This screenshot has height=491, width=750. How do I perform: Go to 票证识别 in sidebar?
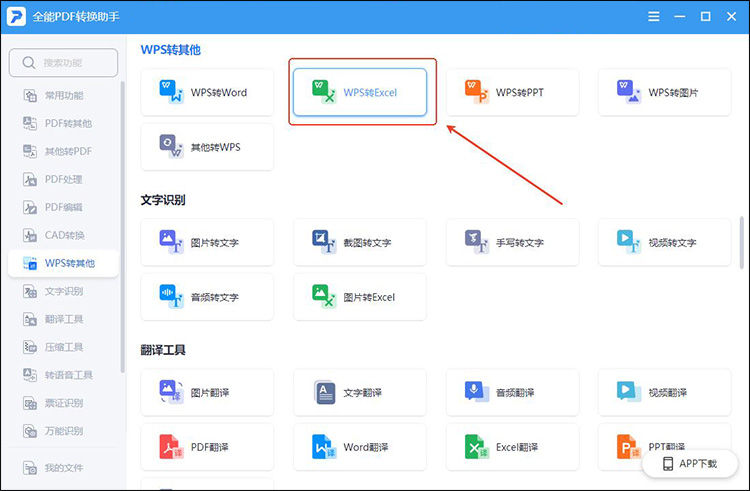tap(63, 403)
